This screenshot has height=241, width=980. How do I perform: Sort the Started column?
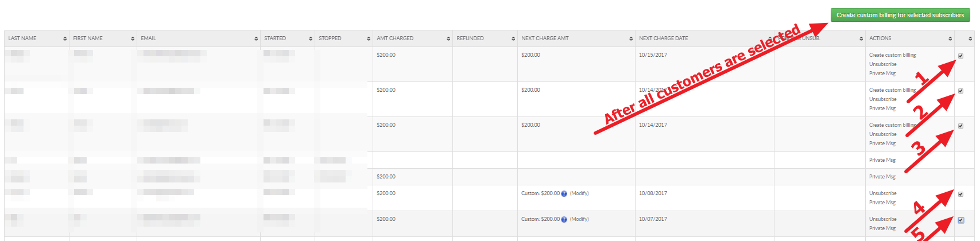tap(311, 38)
